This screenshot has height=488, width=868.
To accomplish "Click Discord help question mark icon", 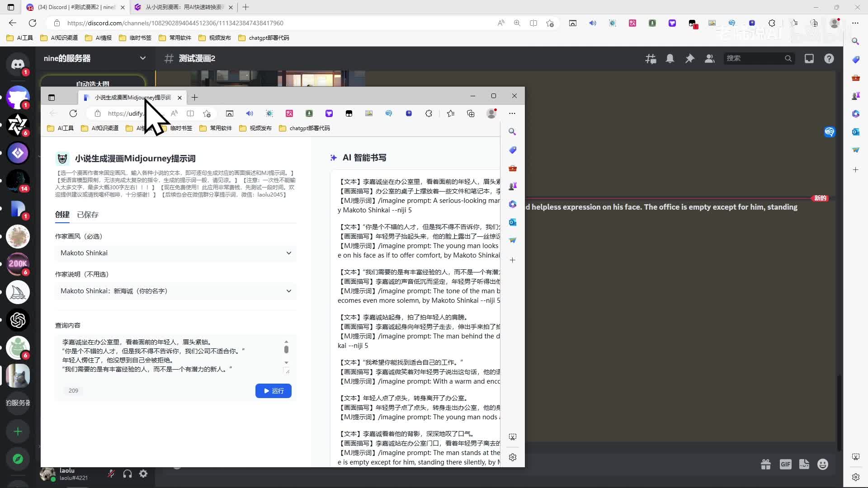I will coord(829,58).
